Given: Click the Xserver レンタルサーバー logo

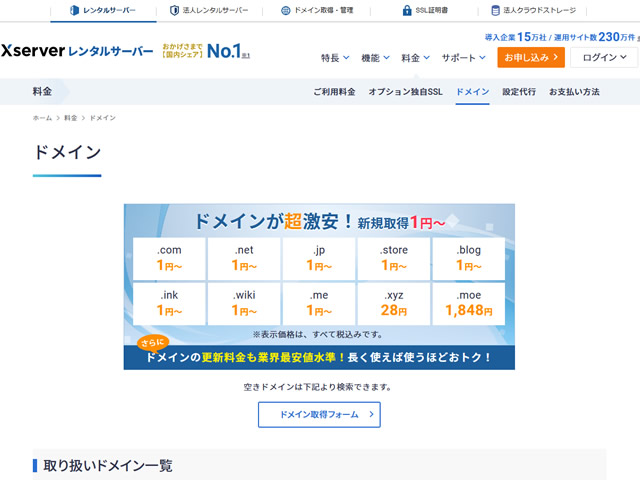Looking at the screenshot, I should click(x=77, y=51).
